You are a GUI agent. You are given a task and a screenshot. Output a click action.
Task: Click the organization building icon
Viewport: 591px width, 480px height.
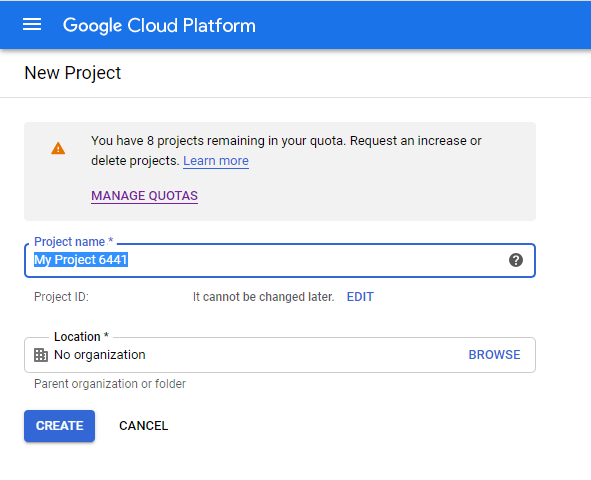(x=41, y=355)
